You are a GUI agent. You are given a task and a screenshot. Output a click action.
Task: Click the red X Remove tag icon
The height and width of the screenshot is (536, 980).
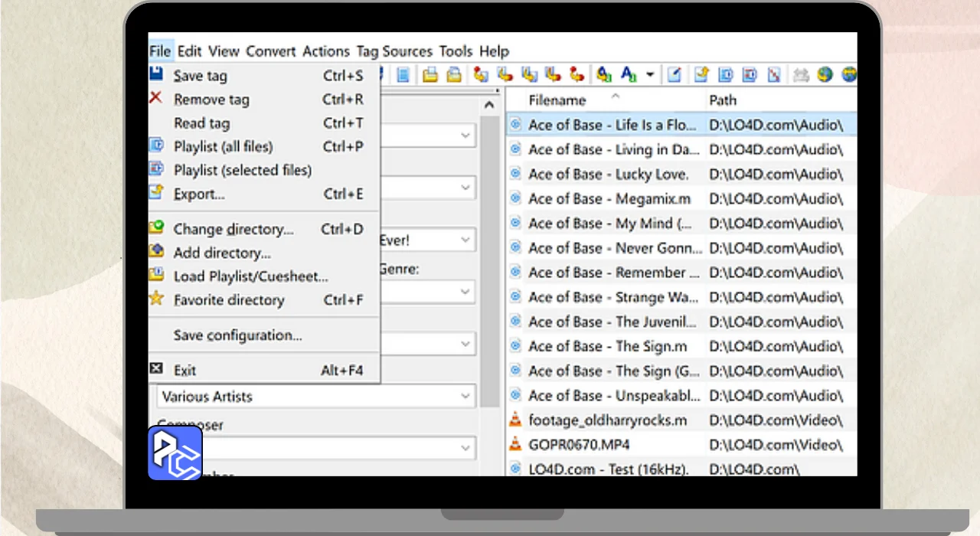click(156, 99)
